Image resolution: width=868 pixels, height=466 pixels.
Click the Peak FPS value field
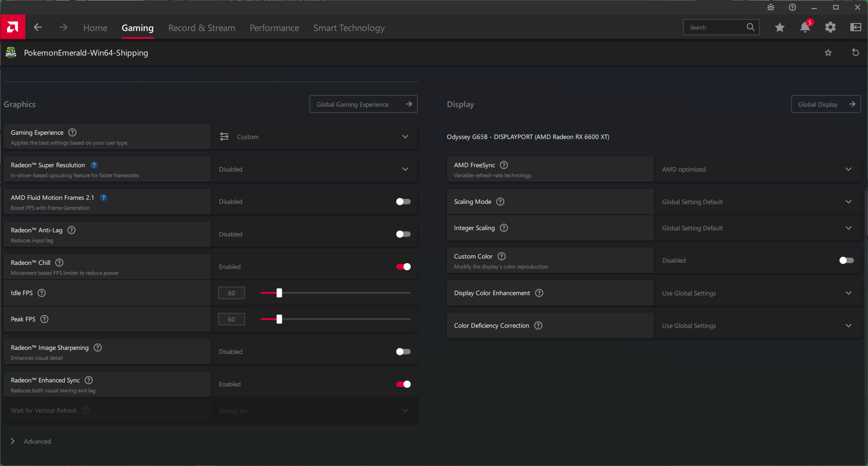232,319
